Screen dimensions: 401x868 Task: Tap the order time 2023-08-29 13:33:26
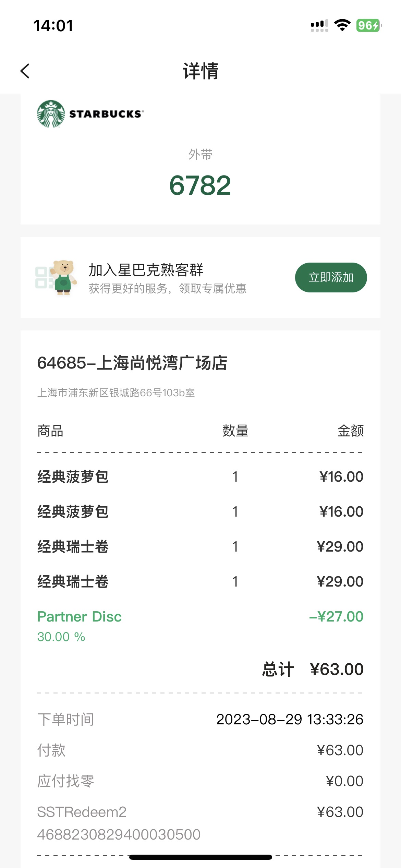point(290,719)
